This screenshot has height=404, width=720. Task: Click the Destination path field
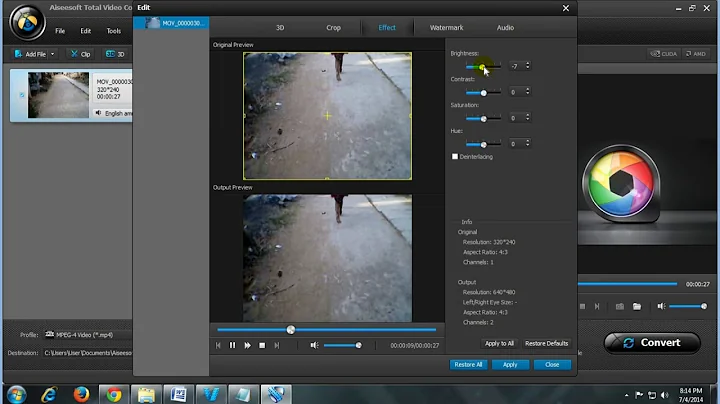coord(88,353)
